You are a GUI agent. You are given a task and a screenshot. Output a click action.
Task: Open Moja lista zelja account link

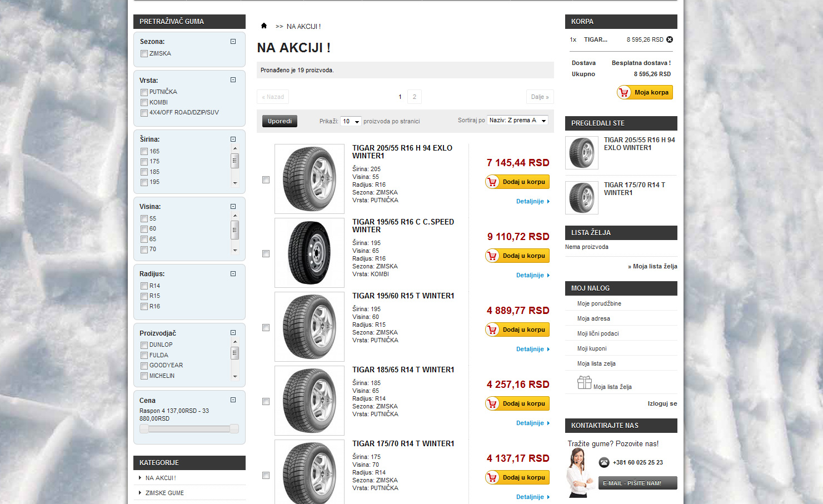pos(596,363)
